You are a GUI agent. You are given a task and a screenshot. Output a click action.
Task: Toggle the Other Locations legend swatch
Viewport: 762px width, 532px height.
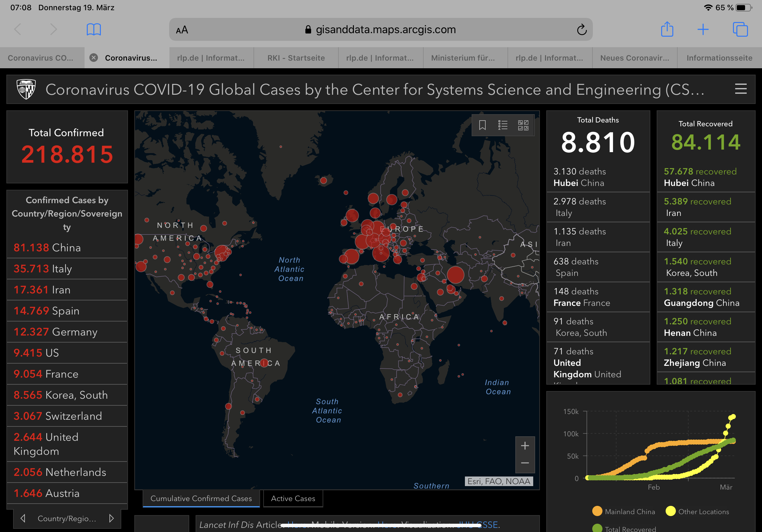point(670,511)
